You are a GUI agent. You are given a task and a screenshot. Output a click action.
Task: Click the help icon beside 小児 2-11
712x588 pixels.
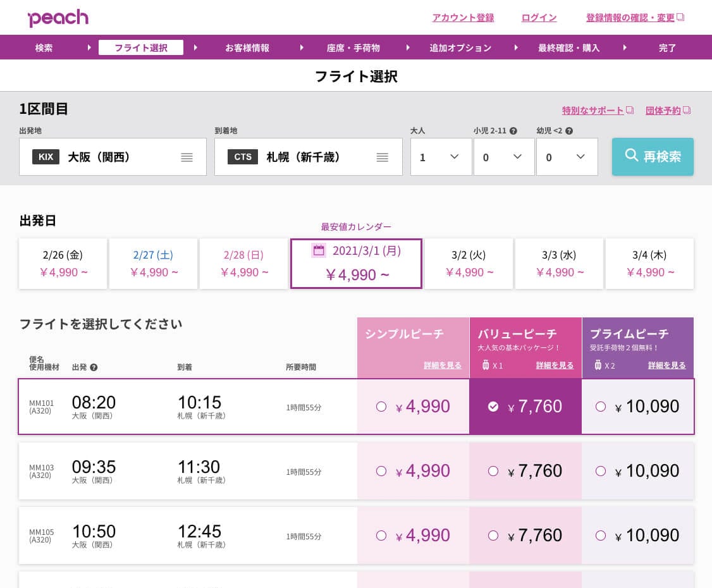pyautogui.click(x=513, y=131)
